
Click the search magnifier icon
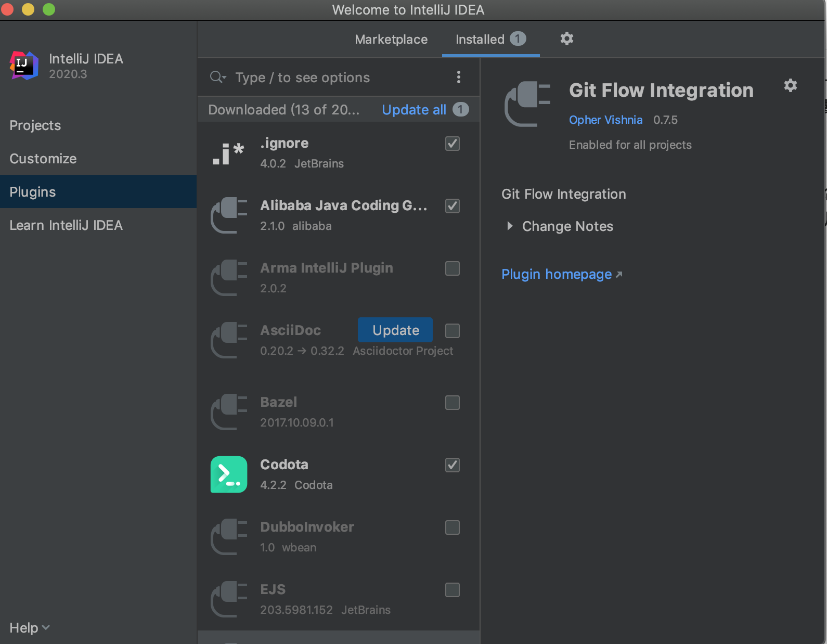click(217, 78)
